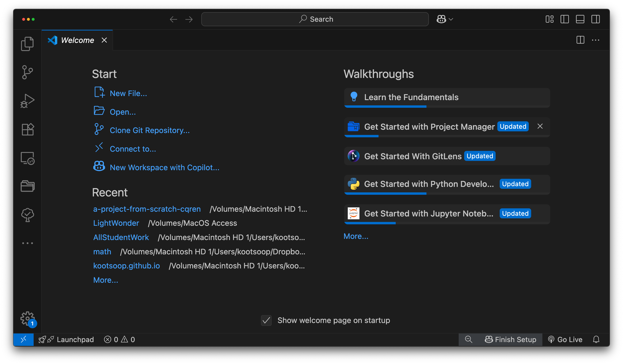Screen dimensions: 623x364
Task: Toggle bottom panel visibility
Action: coord(580,19)
